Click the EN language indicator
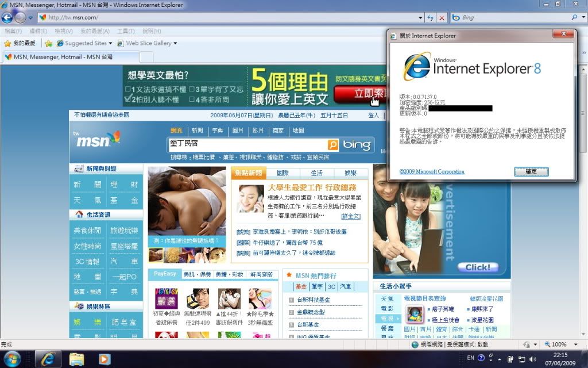The image size is (588, 368). click(470, 358)
